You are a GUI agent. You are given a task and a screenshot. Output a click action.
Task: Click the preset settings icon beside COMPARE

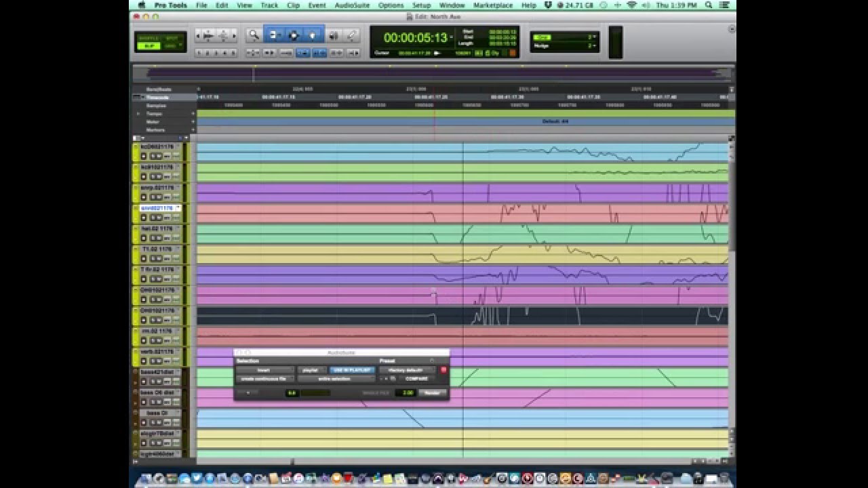393,378
